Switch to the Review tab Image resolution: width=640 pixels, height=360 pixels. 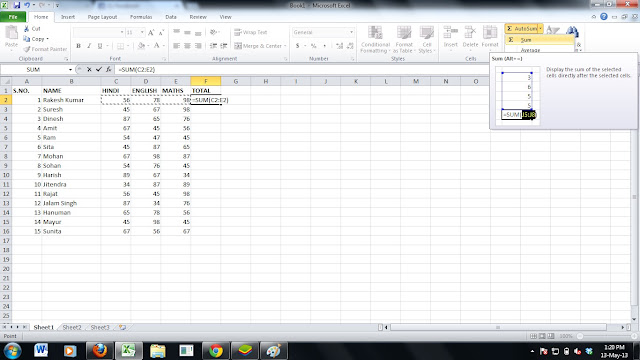point(198,17)
